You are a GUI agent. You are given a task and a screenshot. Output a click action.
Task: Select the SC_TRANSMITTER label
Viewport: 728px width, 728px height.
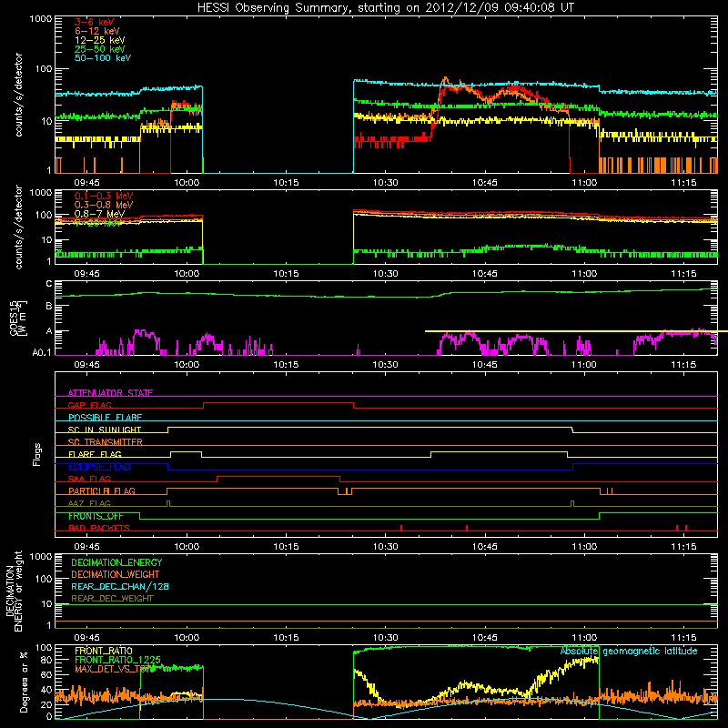click(x=106, y=441)
